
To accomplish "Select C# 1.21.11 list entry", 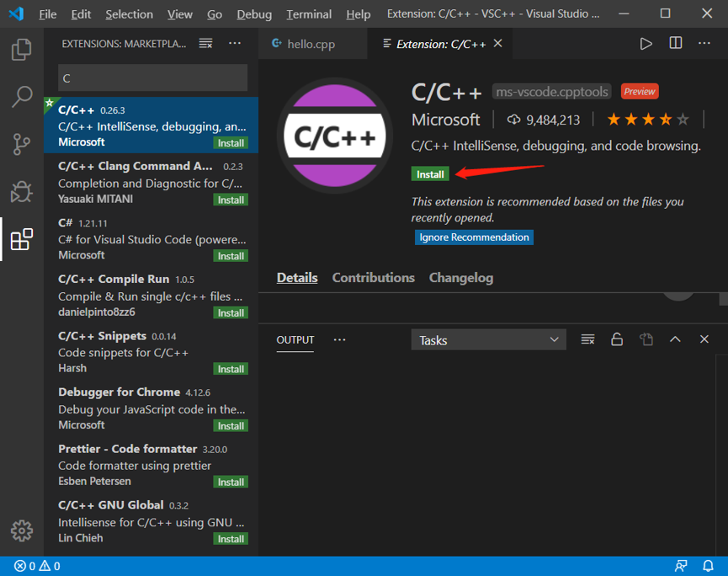I will [x=151, y=238].
